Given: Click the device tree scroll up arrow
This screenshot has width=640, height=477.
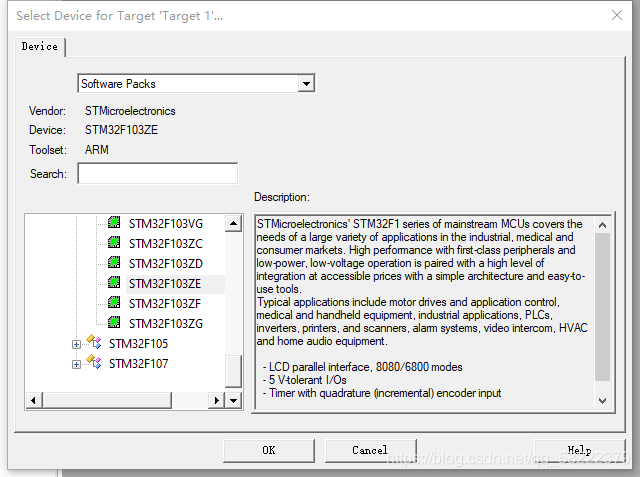Looking at the screenshot, I should (x=233, y=223).
